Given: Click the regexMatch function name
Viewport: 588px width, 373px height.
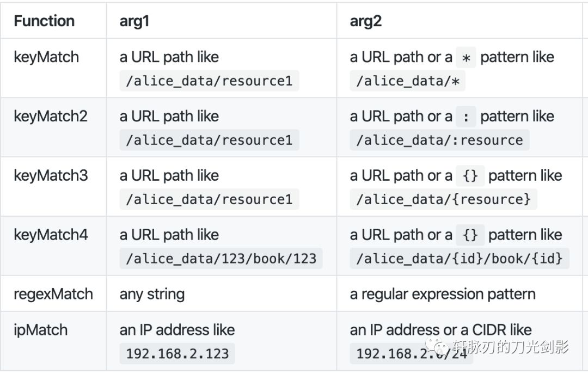Looking at the screenshot, I should tap(53, 294).
